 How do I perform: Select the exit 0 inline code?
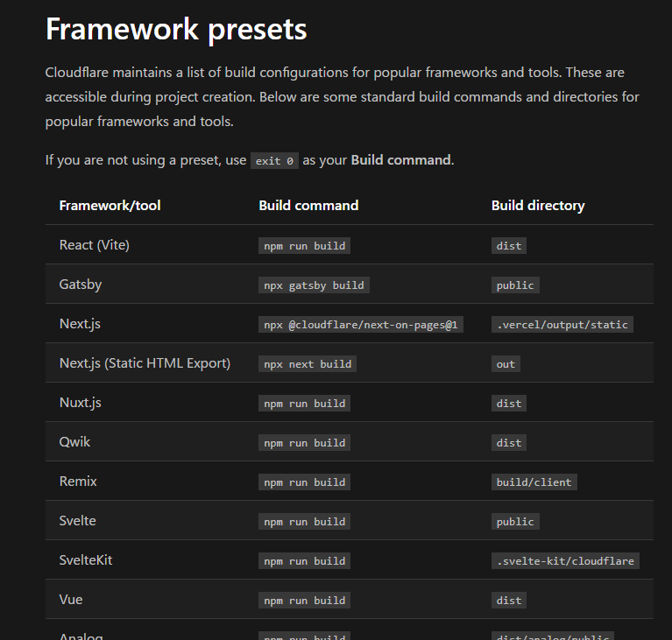(x=274, y=160)
